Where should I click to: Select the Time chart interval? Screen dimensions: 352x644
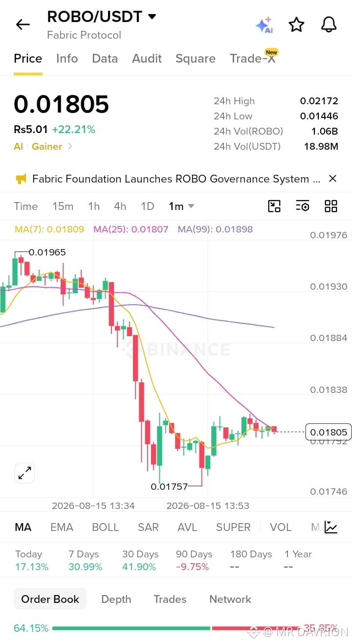(26, 207)
